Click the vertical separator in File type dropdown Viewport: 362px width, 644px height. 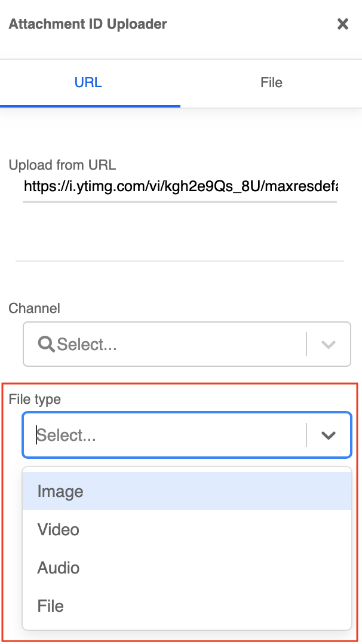(x=306, y=436)
